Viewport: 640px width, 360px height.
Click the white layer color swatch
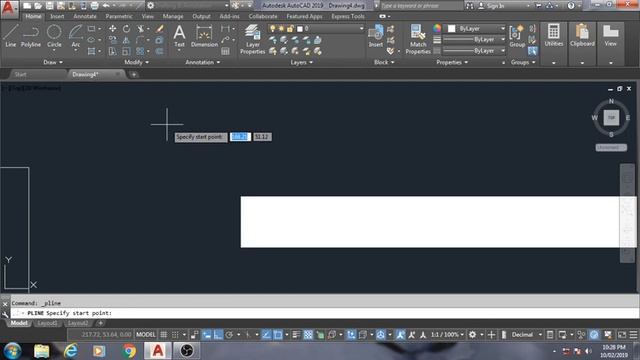click(x=300, y=29)
